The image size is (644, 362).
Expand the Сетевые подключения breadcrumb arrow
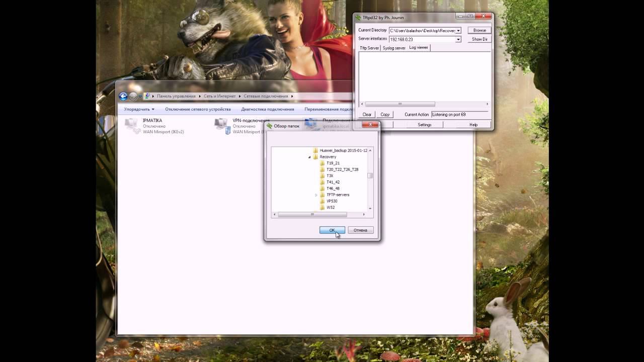(x=292, y=96)
